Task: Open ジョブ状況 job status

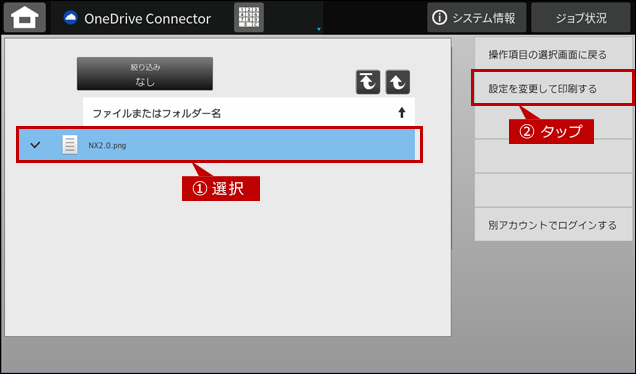Action: tap(580, 17)
